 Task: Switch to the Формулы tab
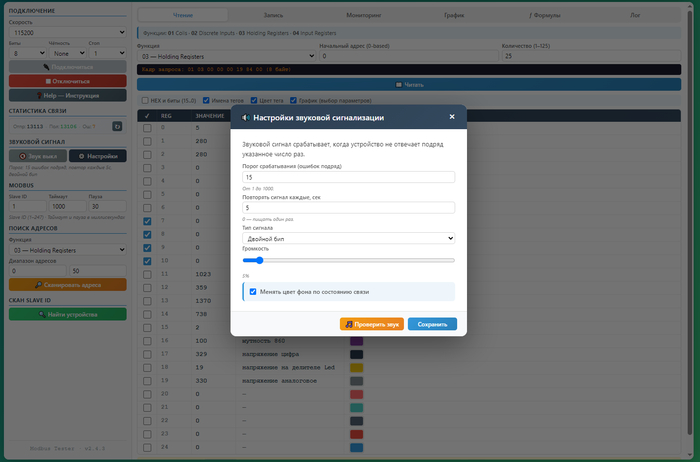[545, 15]
